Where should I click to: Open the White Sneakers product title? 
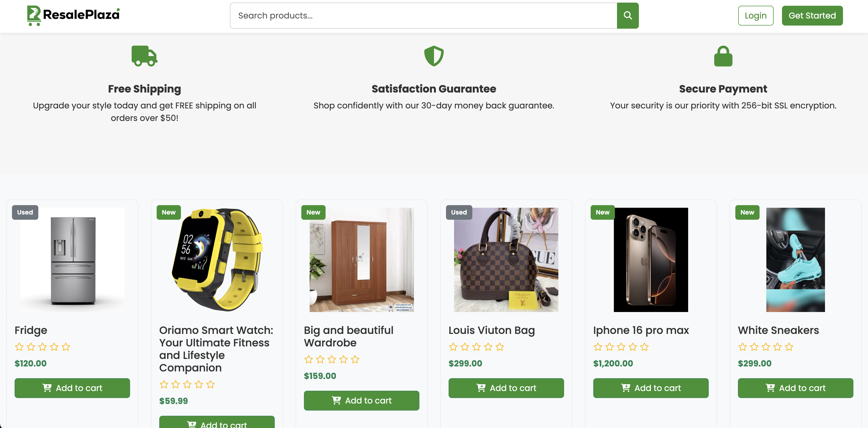tap(778, 330)
